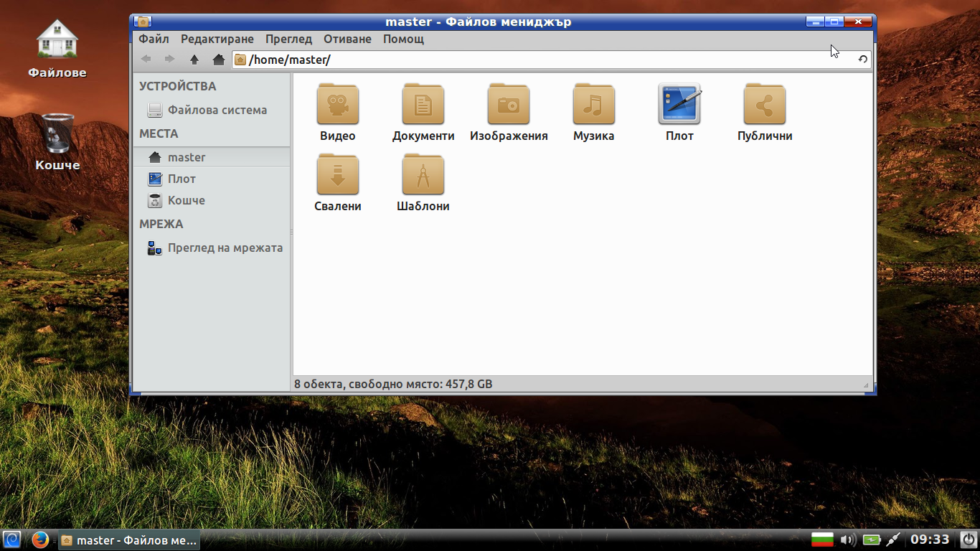
Task: Go to home folder toolbar icon
Action: (x=219, y=60)
